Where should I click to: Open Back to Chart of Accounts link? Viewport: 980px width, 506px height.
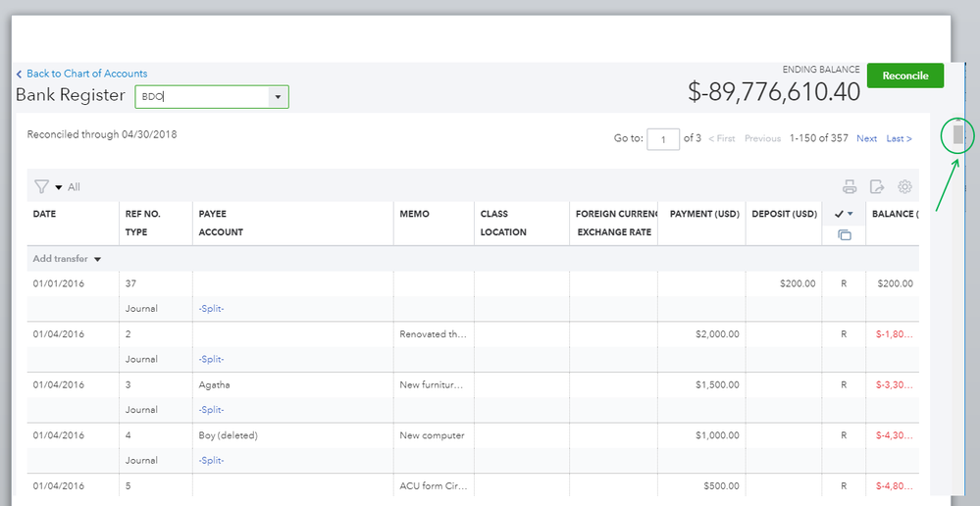86,74
